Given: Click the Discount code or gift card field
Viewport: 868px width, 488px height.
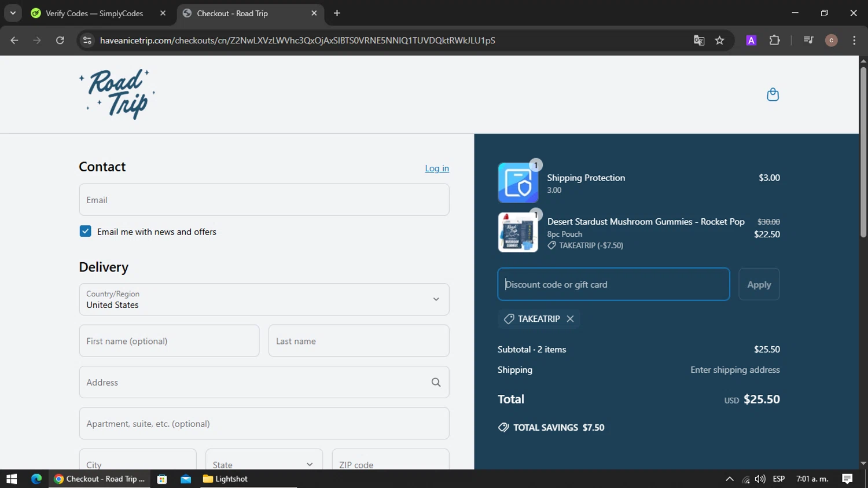Looking at the screenshot, I should (613, 284).
